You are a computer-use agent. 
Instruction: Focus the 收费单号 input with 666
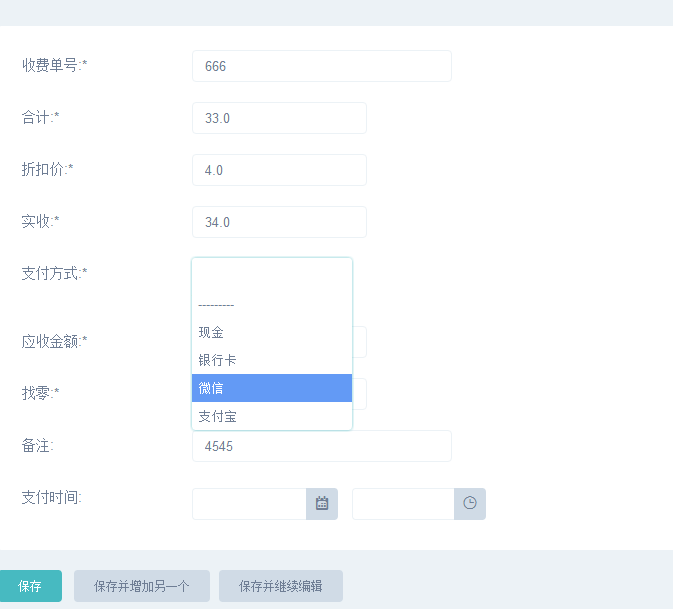click(x=322, y=66)
